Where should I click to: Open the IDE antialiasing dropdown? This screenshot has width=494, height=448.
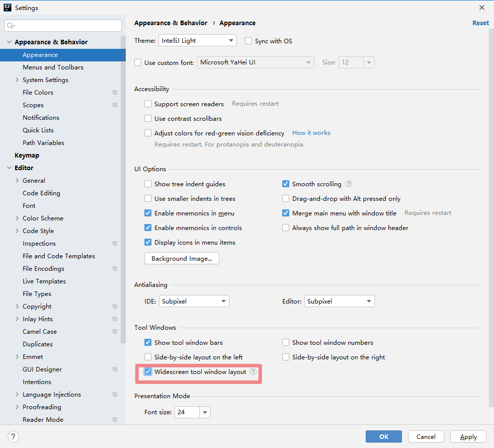tap(194, 302)
